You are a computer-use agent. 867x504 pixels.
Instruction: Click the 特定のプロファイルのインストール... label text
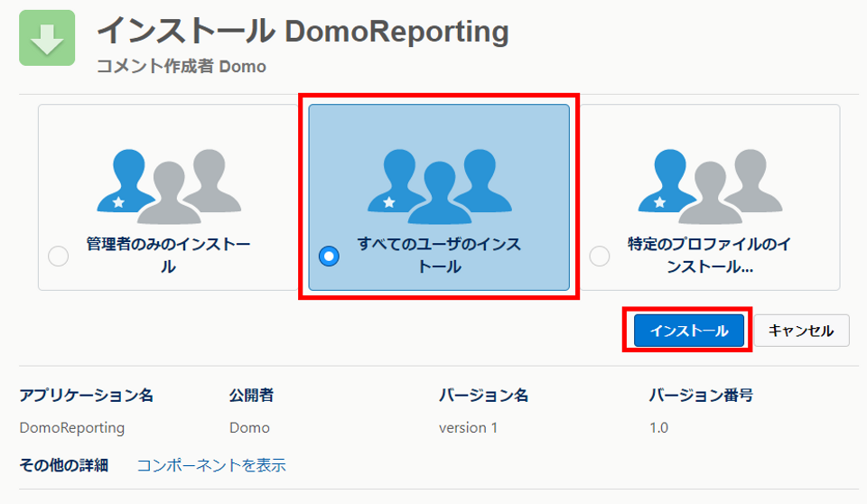(710, 255)
